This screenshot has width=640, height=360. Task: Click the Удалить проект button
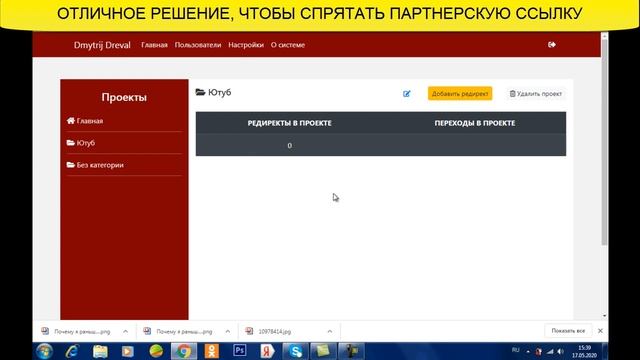[536, 93]
